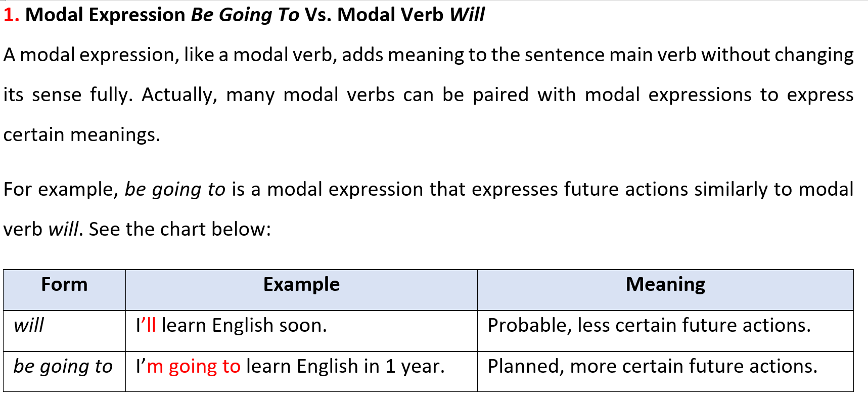Select the 'Meaning' column header cell
This screenshot has width=868, height=399.
tap(665, 290)
